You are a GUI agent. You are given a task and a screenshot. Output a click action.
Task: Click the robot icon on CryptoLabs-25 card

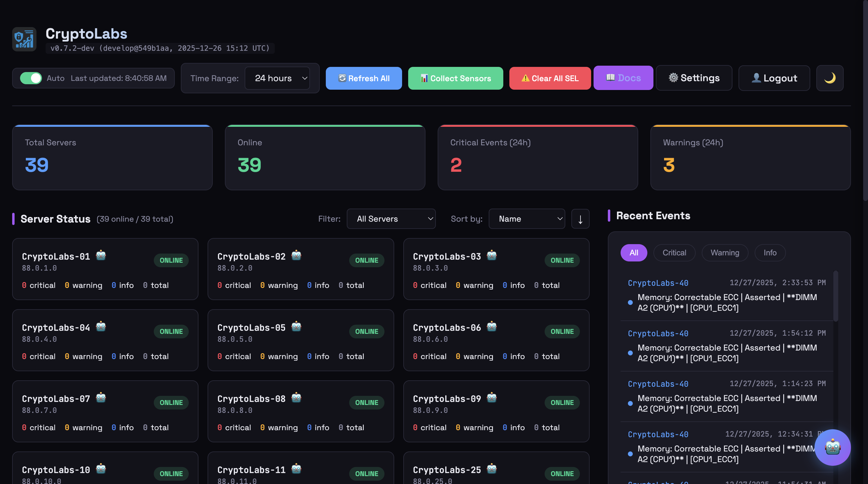492,469
